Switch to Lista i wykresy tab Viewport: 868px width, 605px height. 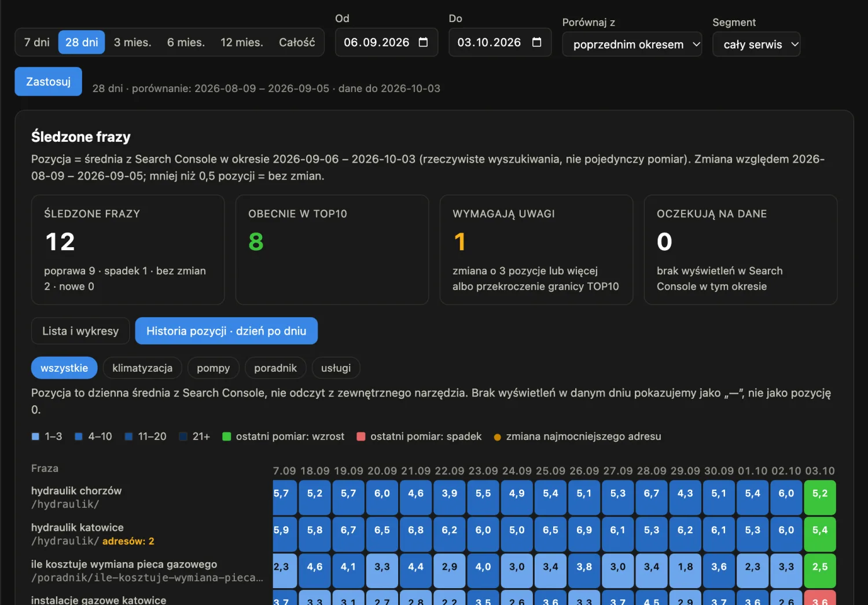coord(80,331)
